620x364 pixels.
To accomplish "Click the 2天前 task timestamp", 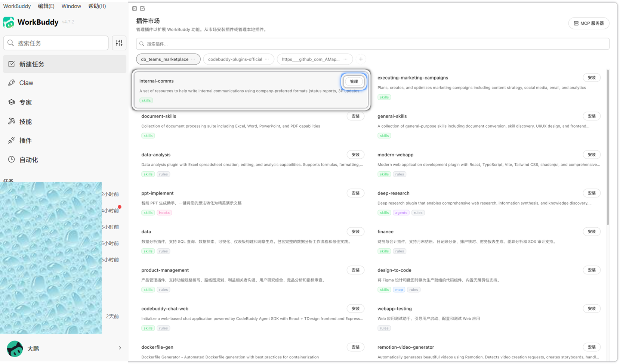I will 112,316.
